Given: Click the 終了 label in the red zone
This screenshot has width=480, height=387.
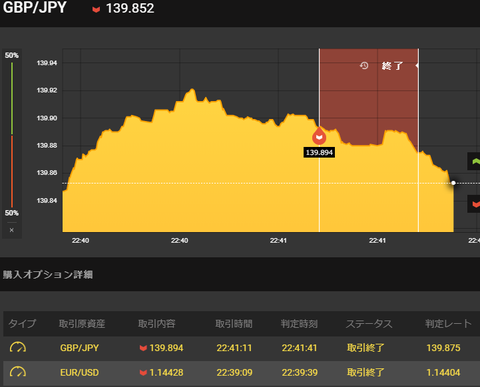Looking at the screenshot, I should tap(392, 66).
